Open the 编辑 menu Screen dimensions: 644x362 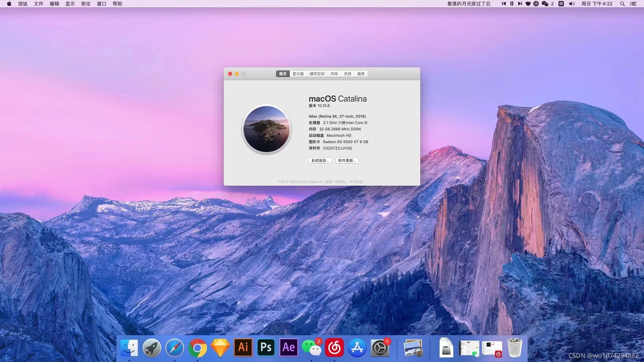[54, 4]
